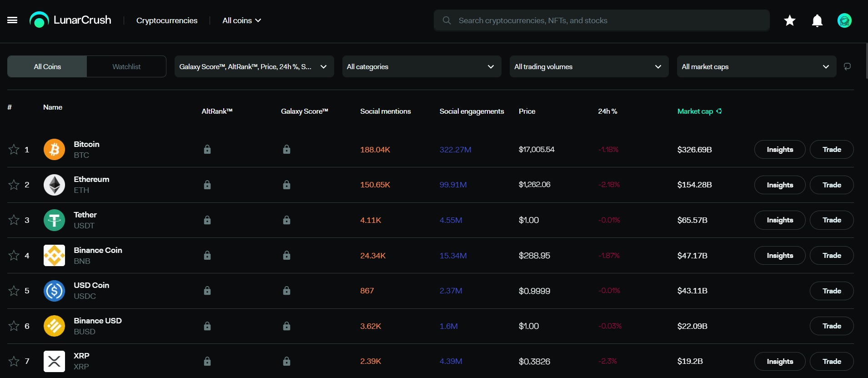Open Bitcoin name link

point(86,144)
